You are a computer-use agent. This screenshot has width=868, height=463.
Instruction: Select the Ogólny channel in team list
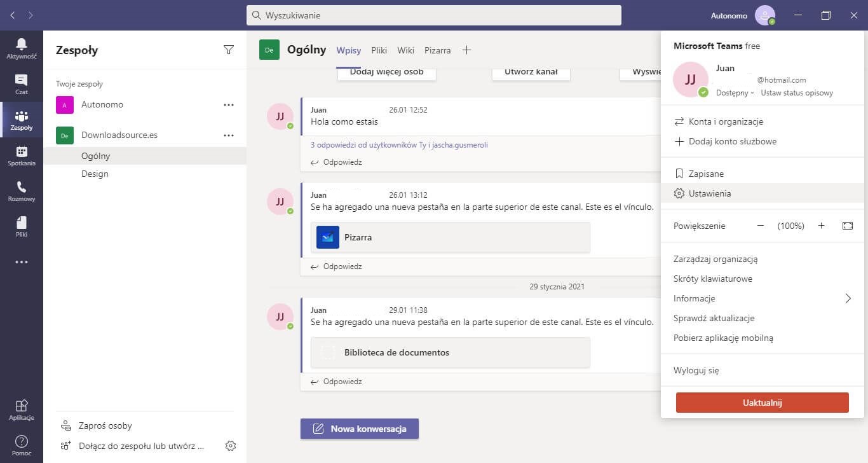point(145,156)
